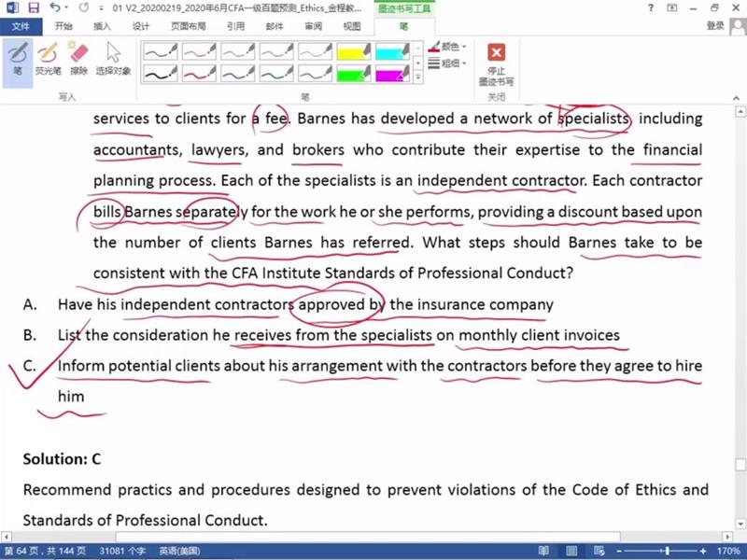Pick the yellow highlighter pen swatch
The width and height of the screenshot is (747, 560).
click(354, 50)
